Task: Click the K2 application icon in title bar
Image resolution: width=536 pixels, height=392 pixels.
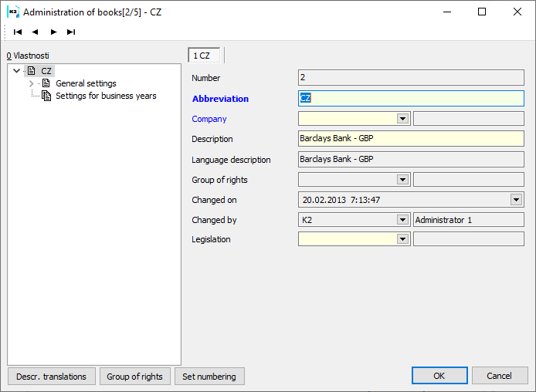Action: (x=13, y=12)
